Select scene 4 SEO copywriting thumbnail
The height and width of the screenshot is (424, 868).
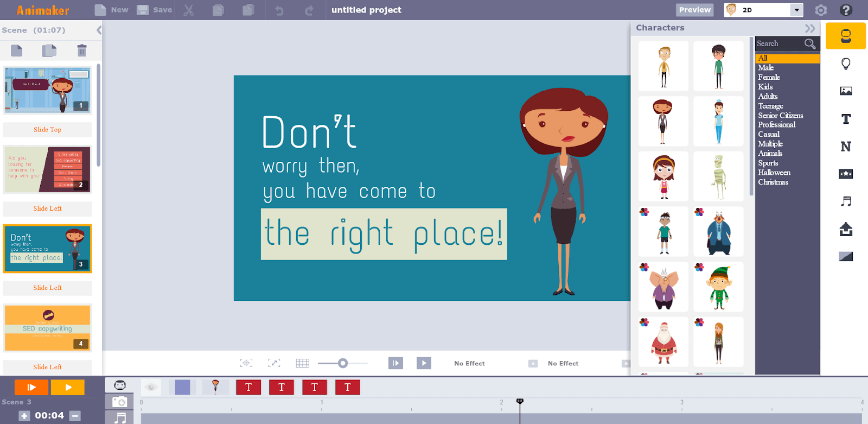click(47, 328)
